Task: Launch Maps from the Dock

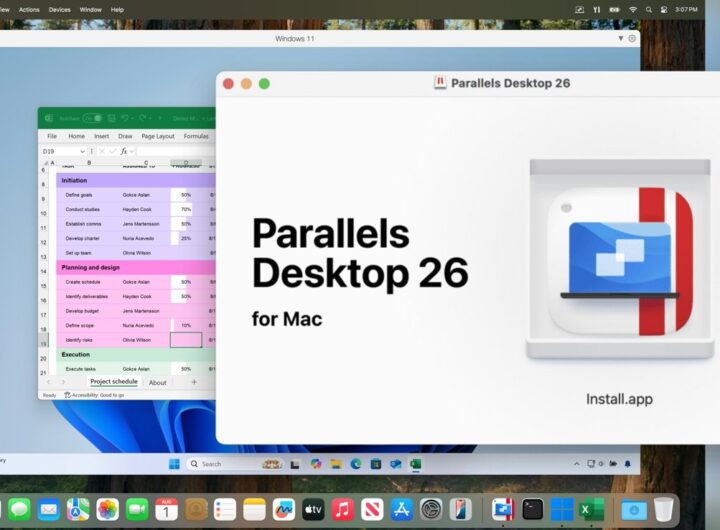Action: (78, 509)
